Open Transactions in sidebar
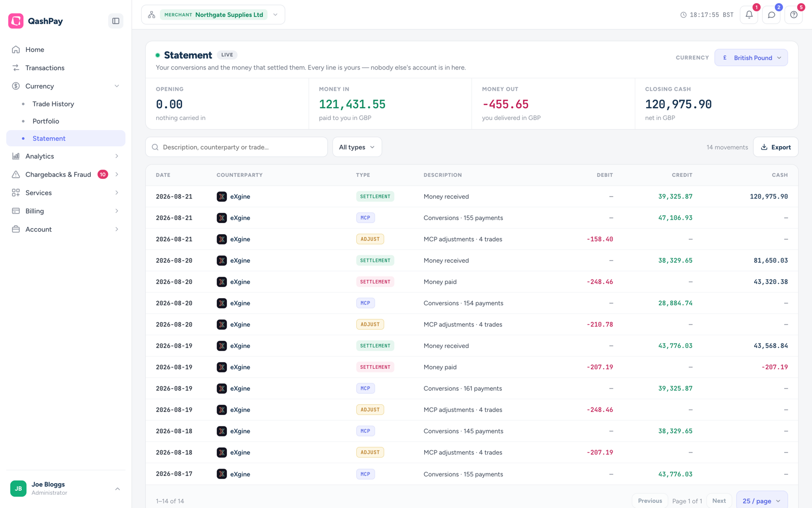This screenshot has width=812, height=508. tap(66, 68)
